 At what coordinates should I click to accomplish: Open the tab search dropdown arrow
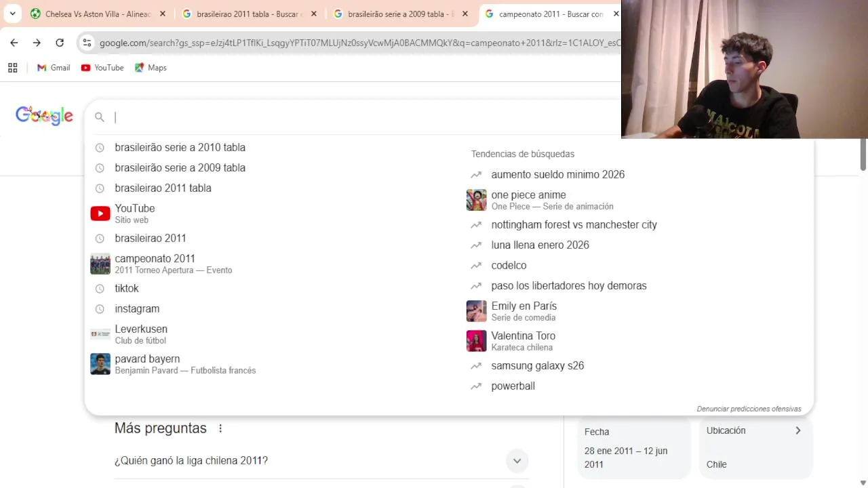[x=12, y=14]
